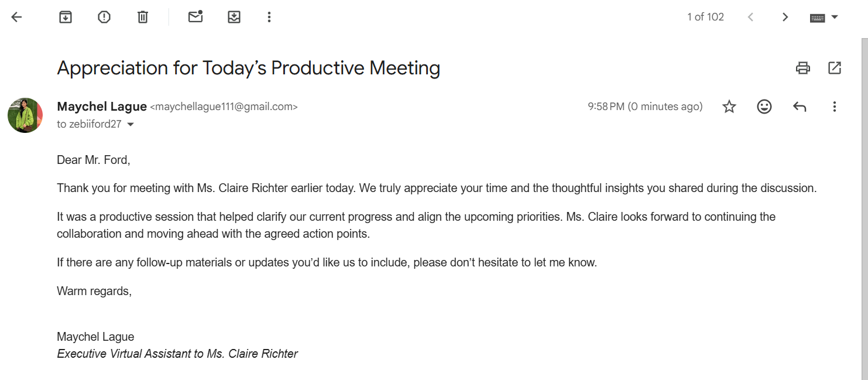Click the sender name Maychel Lague
The height and width of the screenshot is (380, 868).
pyautogui.click(x=102, y=107)
